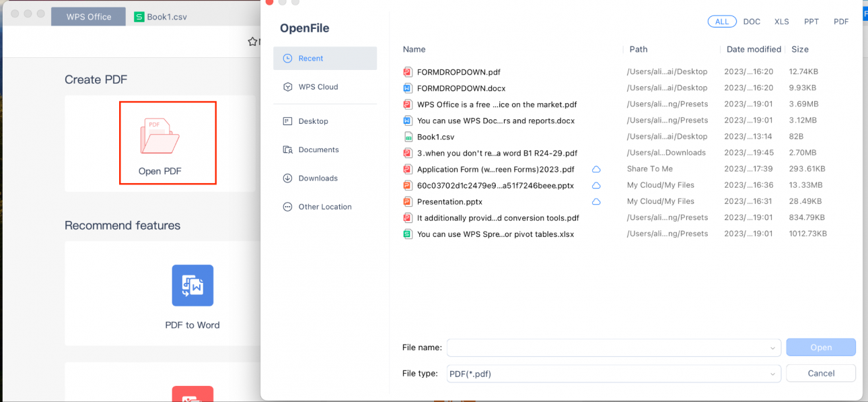Click the Word icon beside FORMDROPDOWN.docx
The image size is (868, 402).
coord(407,88)
